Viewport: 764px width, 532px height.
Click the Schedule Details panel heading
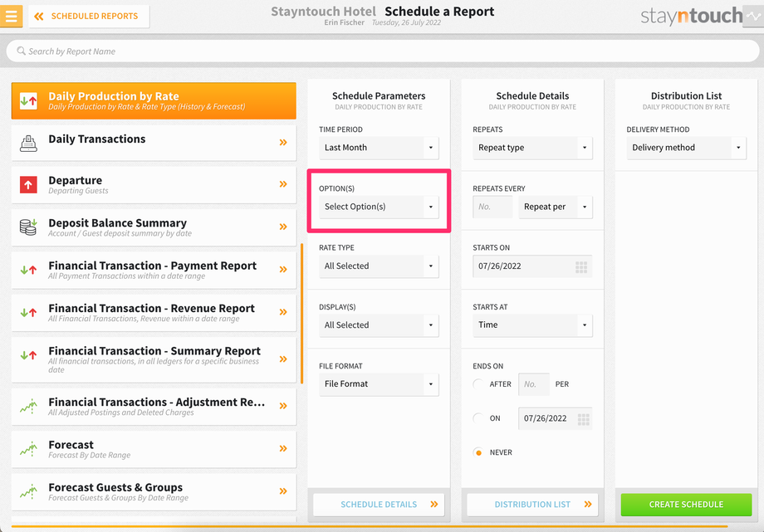tap(532, 96)
